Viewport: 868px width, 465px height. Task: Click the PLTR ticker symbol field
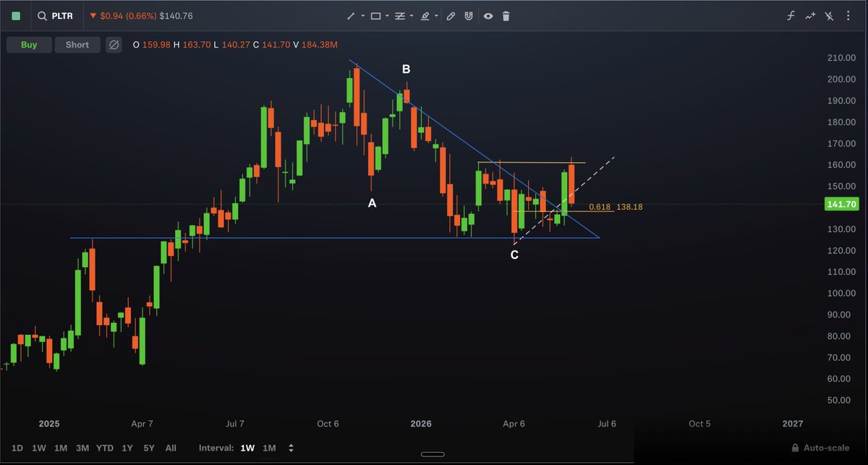pyautogui.click(x=64, y=15)
